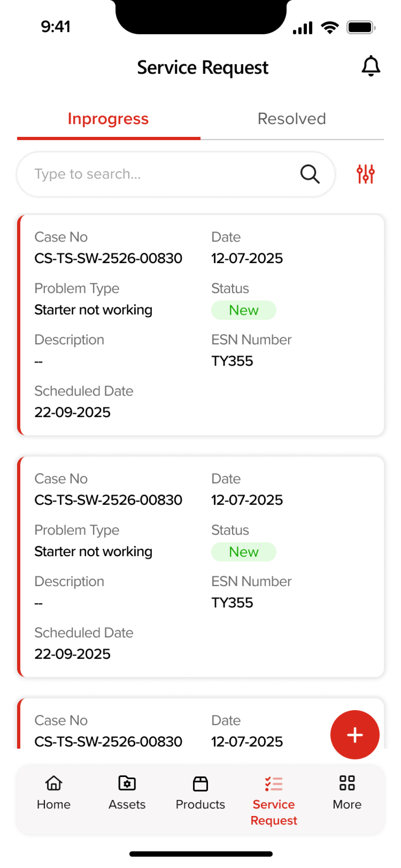Open the partially visible third case card
This screenshot has height=868, width=401.
[x=200, y=723]
